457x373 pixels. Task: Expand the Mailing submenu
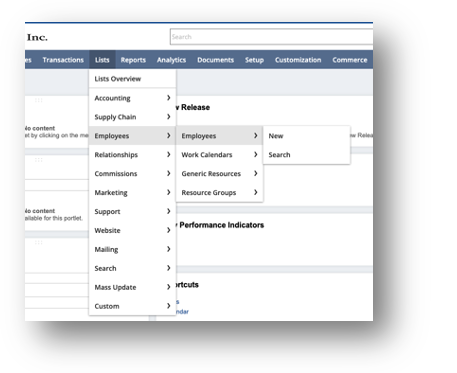point(132,249)
